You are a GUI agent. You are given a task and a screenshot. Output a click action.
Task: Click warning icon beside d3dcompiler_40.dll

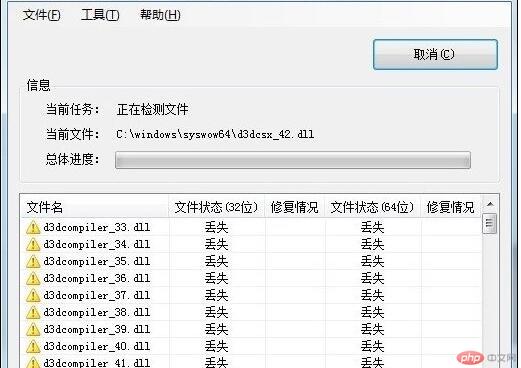[x=33, y=346]
